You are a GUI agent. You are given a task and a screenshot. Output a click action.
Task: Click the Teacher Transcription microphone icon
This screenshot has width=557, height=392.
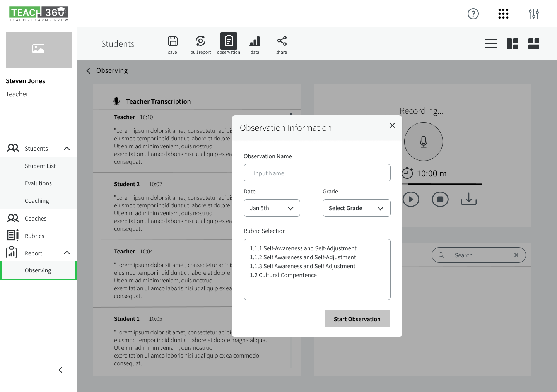(116, 101)
